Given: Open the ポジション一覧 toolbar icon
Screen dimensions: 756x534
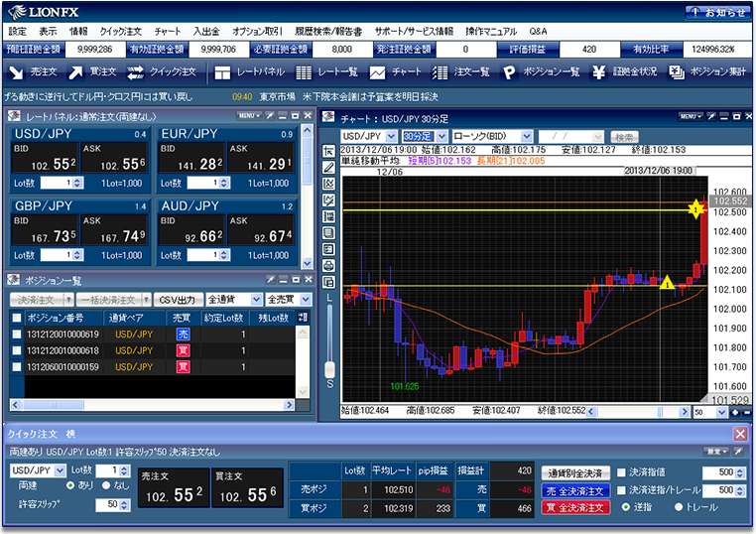Looking at the screenshot, I should pyautogui.click(x=509, y=72).
